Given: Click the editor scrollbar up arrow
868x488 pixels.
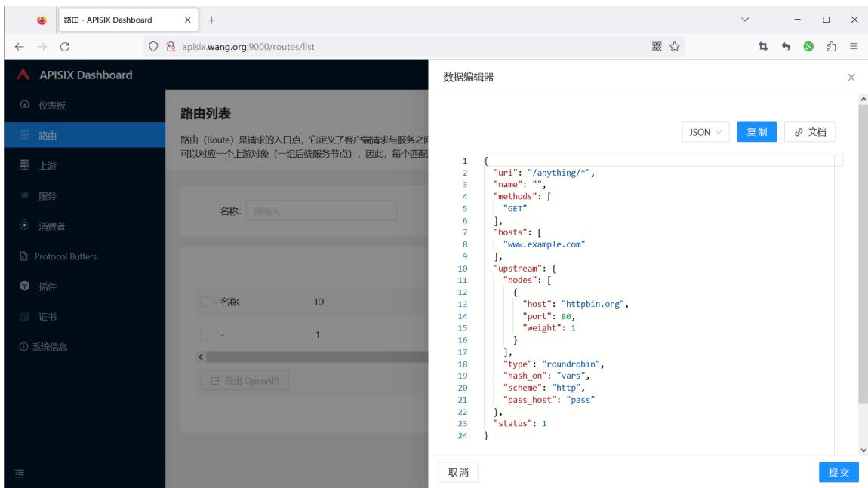Looking at the screenshot, I should pyautogui.click(x=863, y=99).
